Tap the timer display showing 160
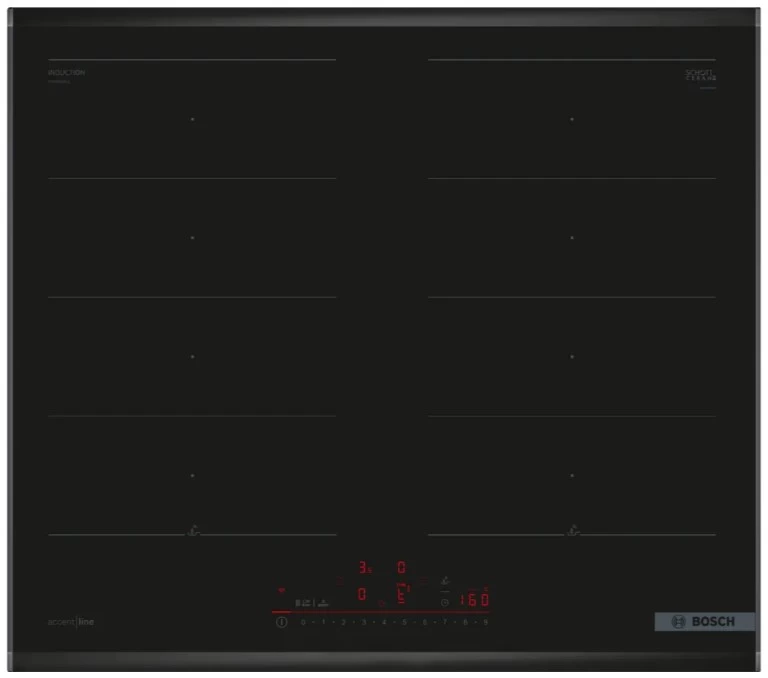This screenshot has width=768, height=678. click(x=474, y=601)
